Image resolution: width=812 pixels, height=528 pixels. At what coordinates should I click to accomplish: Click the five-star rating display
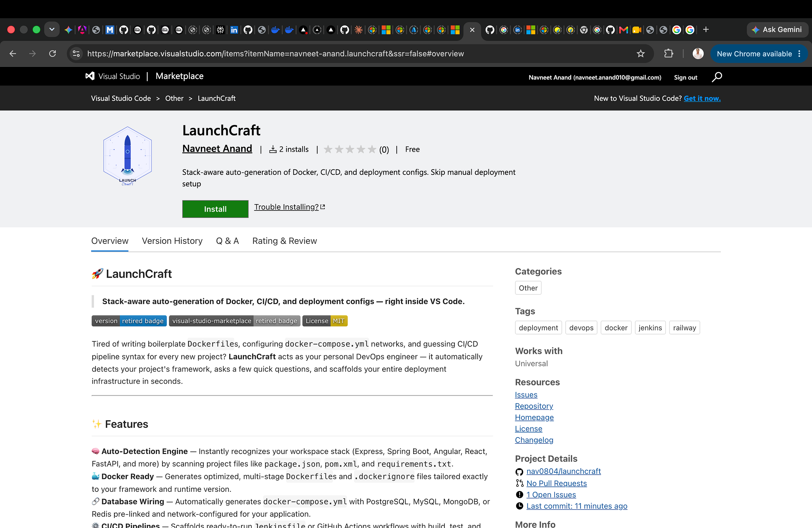click(x=350, y=149)
